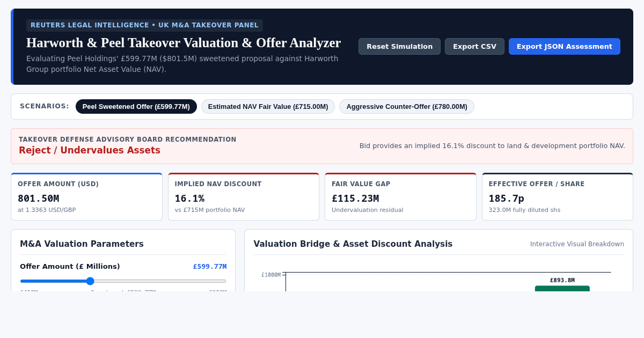Image resolution: width=644 pixels, height=338 pixels.
Task: Switch to Estimated NAV Fair Value scenario
Action: pos(268,106)
